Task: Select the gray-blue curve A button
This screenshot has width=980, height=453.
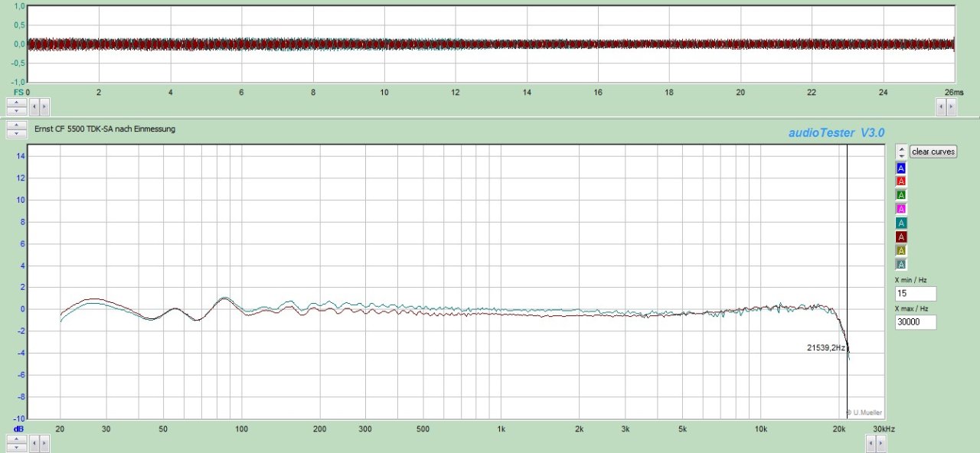Action: click(x=901, y=264)
